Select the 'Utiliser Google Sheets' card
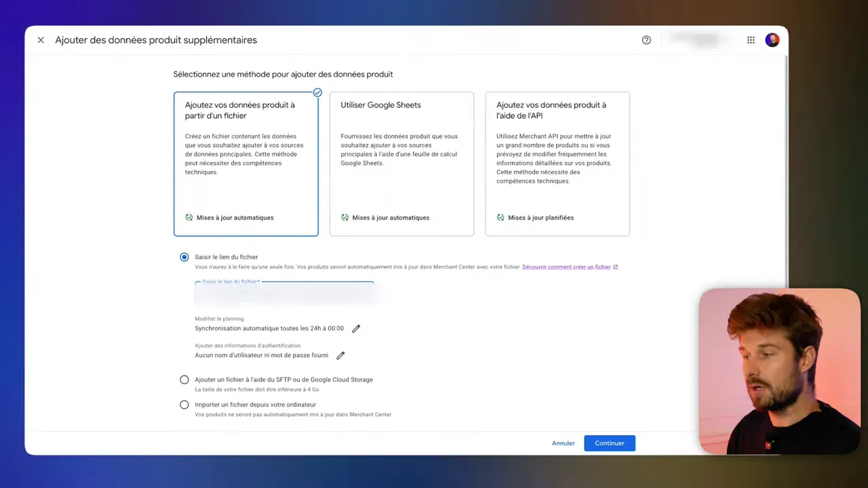868x488 pixels. 401,163
